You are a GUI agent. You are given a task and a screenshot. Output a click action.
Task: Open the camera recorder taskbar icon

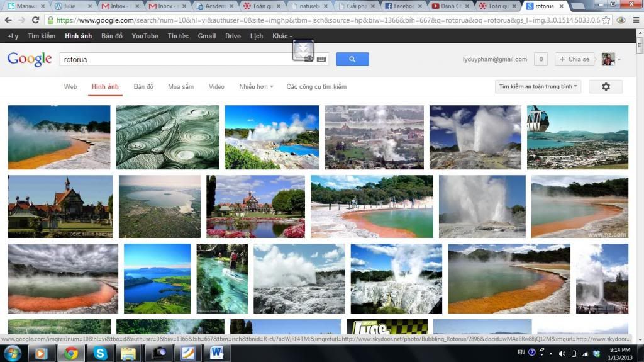tap(158, 353)
